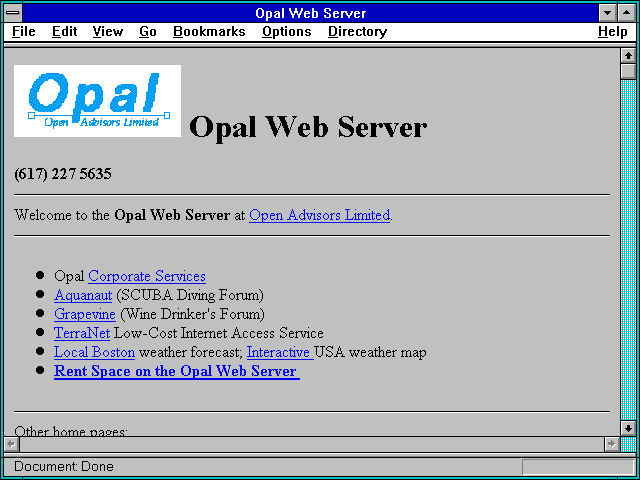Open the window control menu box
Image resolution: width=640 pixels, height=480 pixels.
13,13
